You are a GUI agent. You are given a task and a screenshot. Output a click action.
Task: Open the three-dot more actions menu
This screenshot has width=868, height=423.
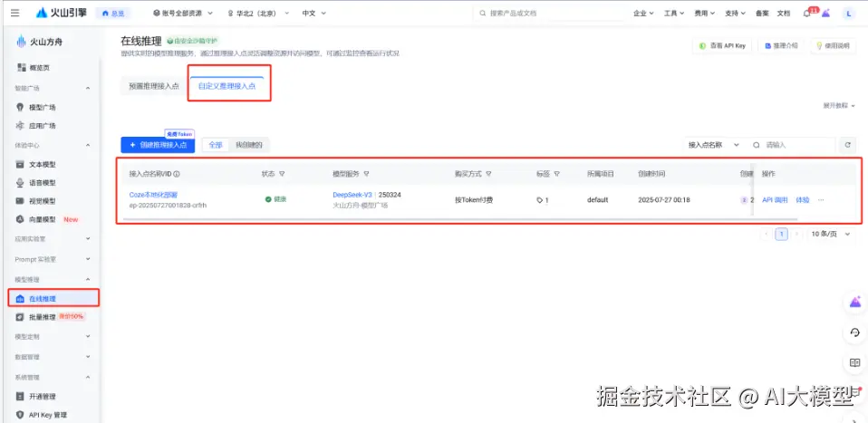pyautogui.click(x=821, y=200)
